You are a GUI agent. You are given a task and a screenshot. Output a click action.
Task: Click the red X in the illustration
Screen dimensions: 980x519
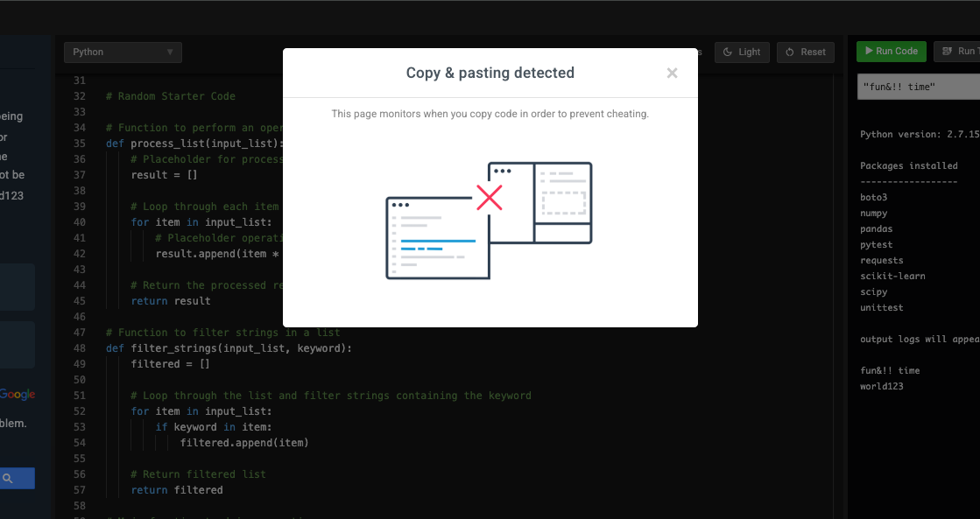pos(489,198)
